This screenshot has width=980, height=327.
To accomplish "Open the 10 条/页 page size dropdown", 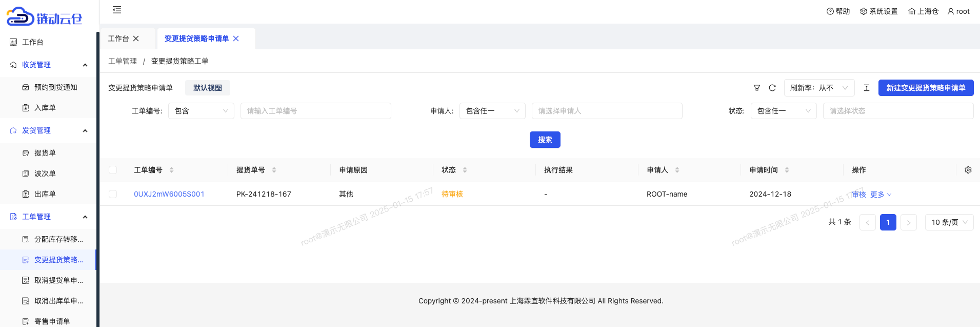I will click(x=949, y=222).
